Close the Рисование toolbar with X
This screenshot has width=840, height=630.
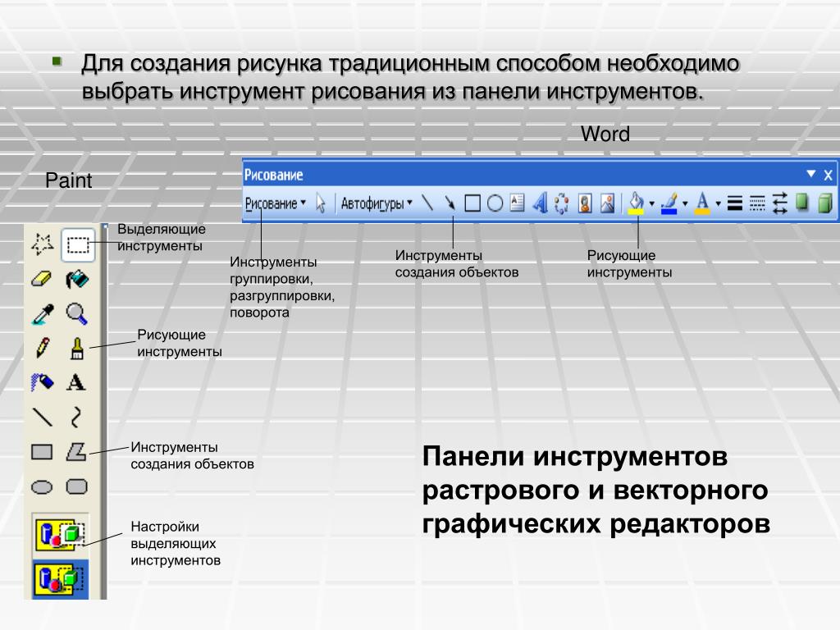click(x=829, y=176)
